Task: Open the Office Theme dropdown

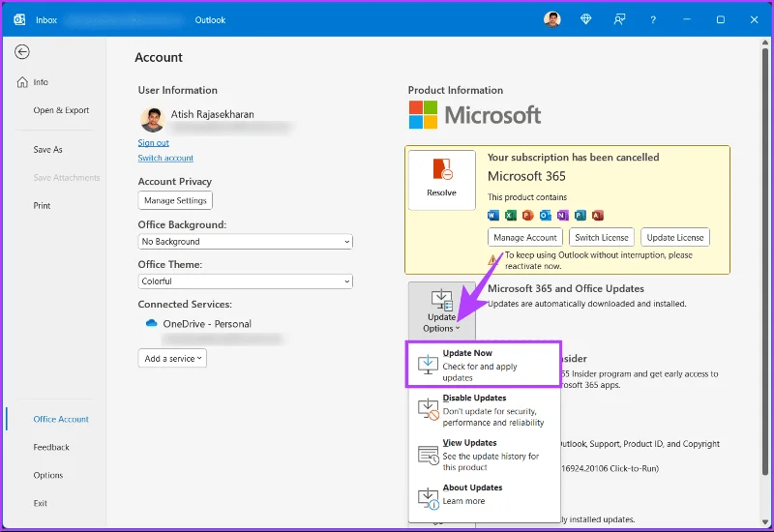Action: click(x=246, y=281)
